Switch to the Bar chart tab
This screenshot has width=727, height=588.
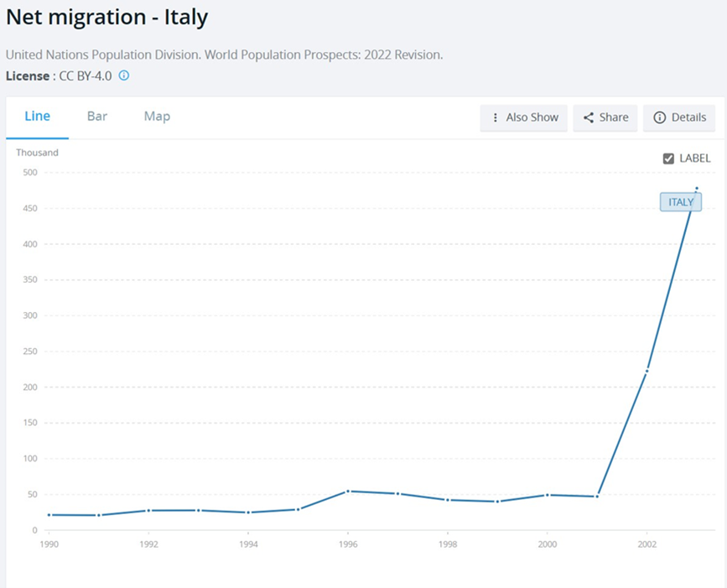[x=97, y=117]
